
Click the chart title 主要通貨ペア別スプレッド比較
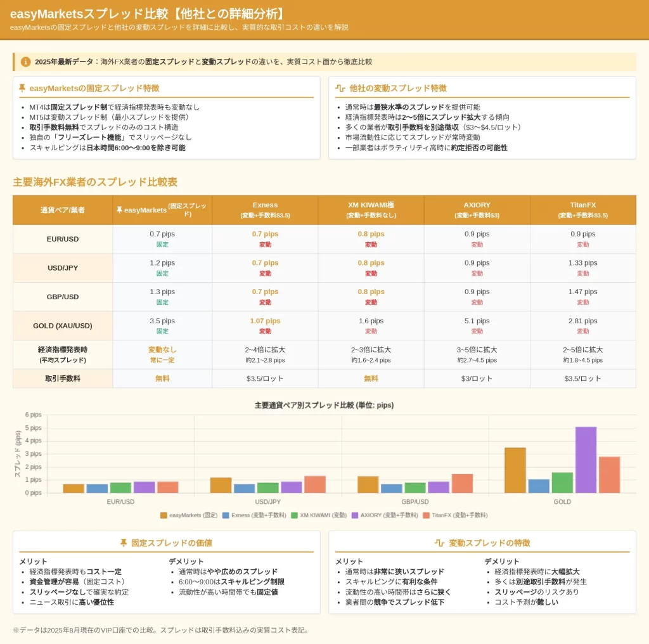tap(324, 405)
